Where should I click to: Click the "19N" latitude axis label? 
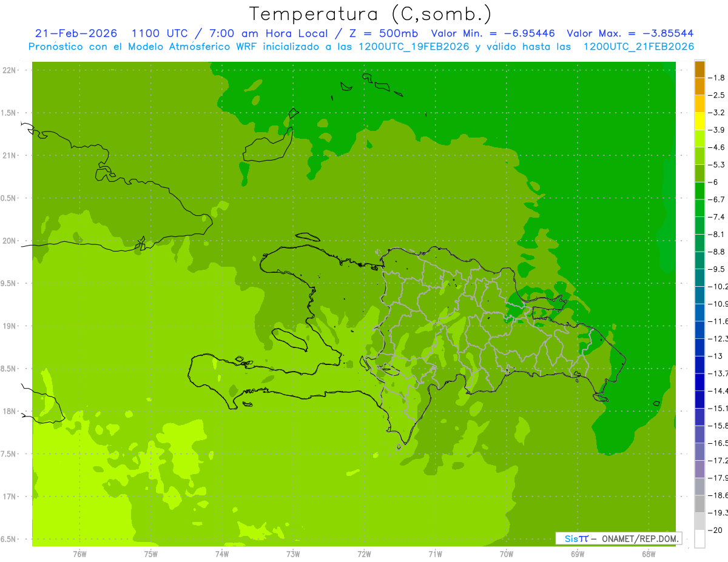10,326
